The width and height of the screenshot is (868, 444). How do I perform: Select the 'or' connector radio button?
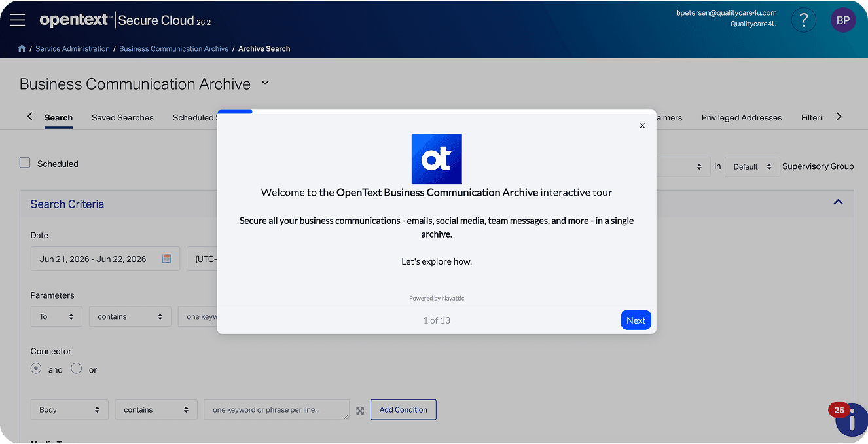(x=77, y=369)
